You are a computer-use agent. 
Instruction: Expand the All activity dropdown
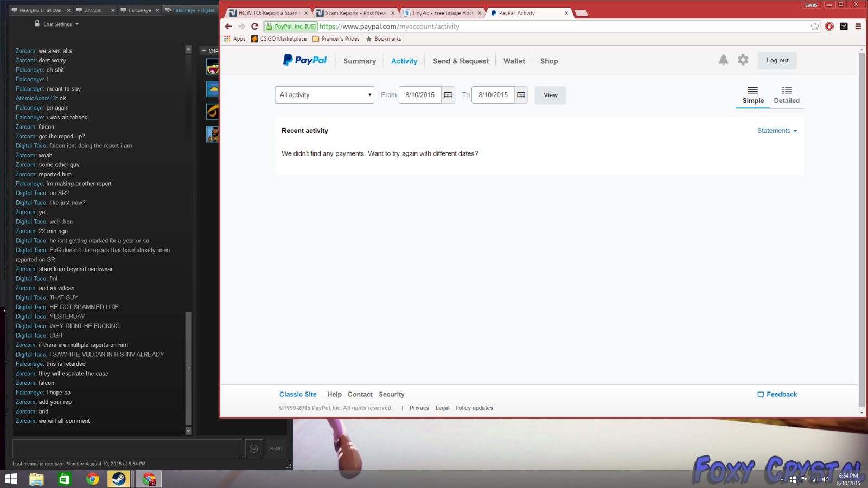click(324, 95)
